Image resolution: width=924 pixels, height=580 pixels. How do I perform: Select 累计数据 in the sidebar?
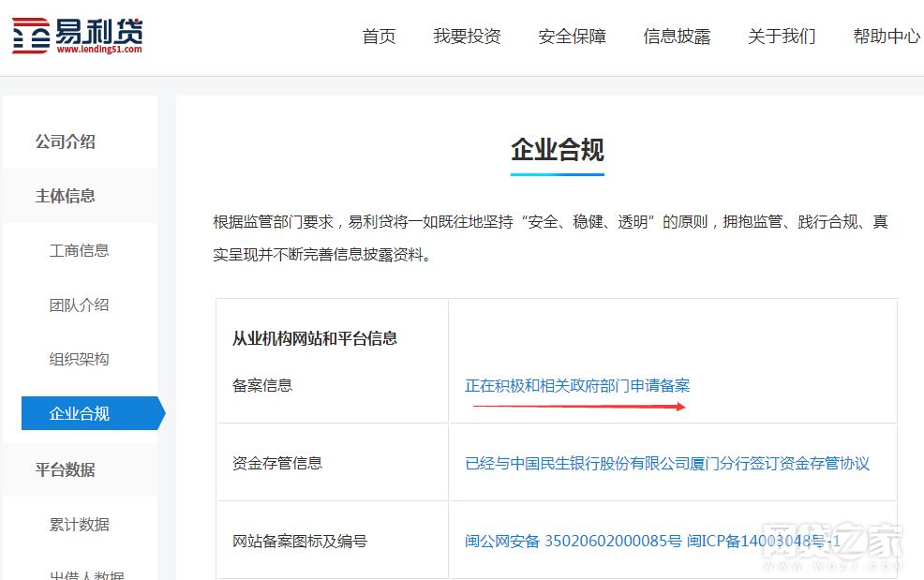point(79,525)
